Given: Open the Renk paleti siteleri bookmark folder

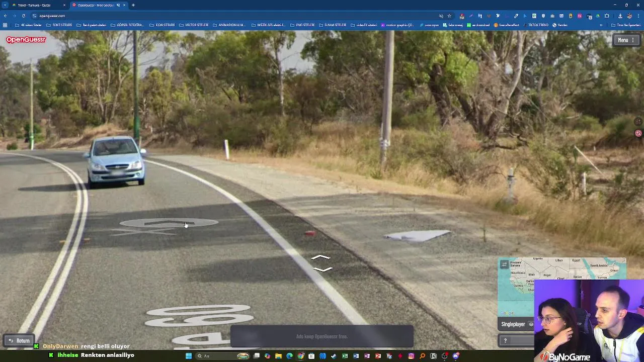Looking at the screenshot, I should [91, 25].
